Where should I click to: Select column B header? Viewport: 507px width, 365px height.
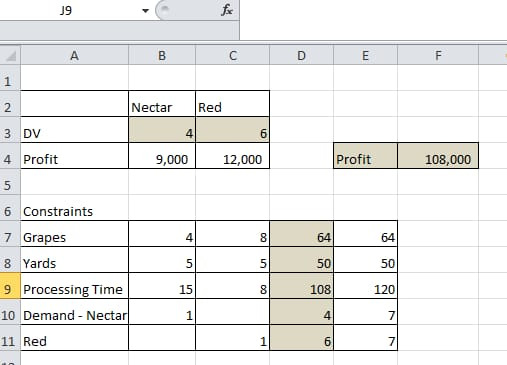pyautogui.click(x=162, y=55)
